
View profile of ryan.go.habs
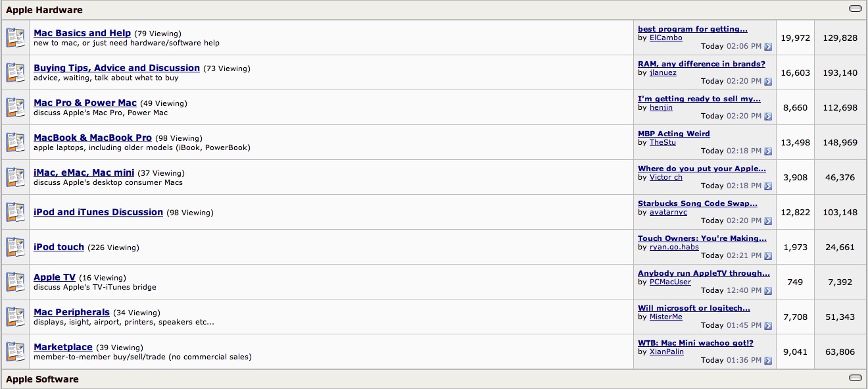click(674, 247)
